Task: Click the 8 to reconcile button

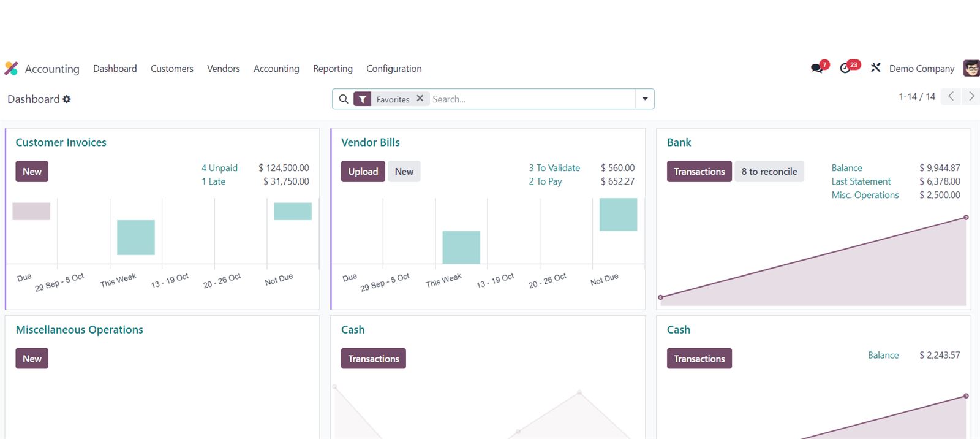Action: 769,172
